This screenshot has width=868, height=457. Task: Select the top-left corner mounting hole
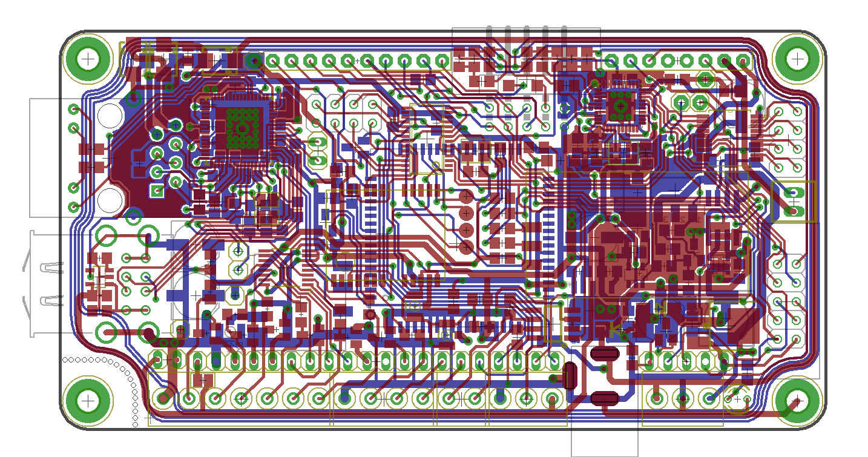click(89, 59)
